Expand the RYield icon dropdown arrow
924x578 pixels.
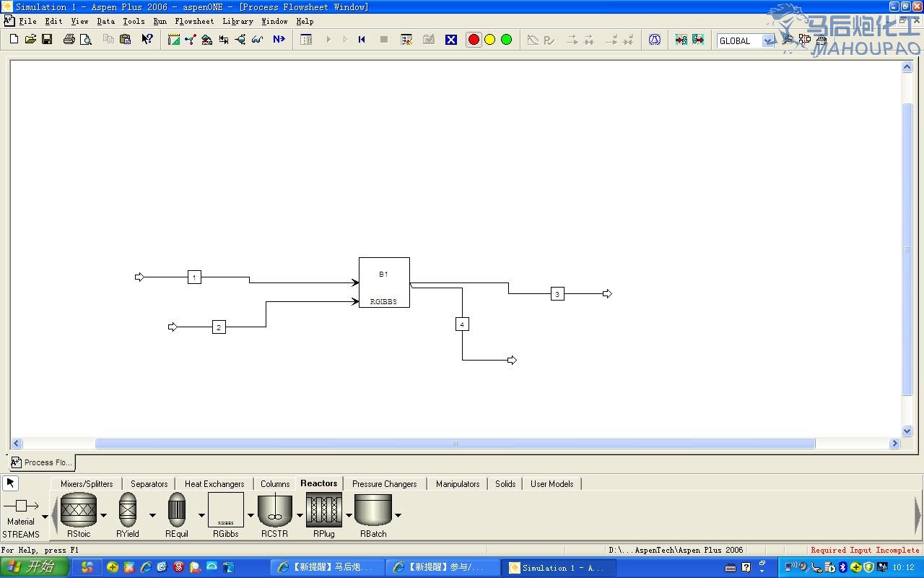pos(152,515)
